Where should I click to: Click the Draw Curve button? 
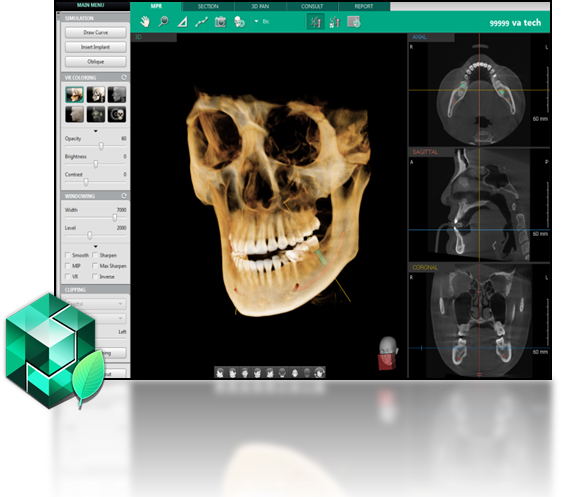click(96, 32)
